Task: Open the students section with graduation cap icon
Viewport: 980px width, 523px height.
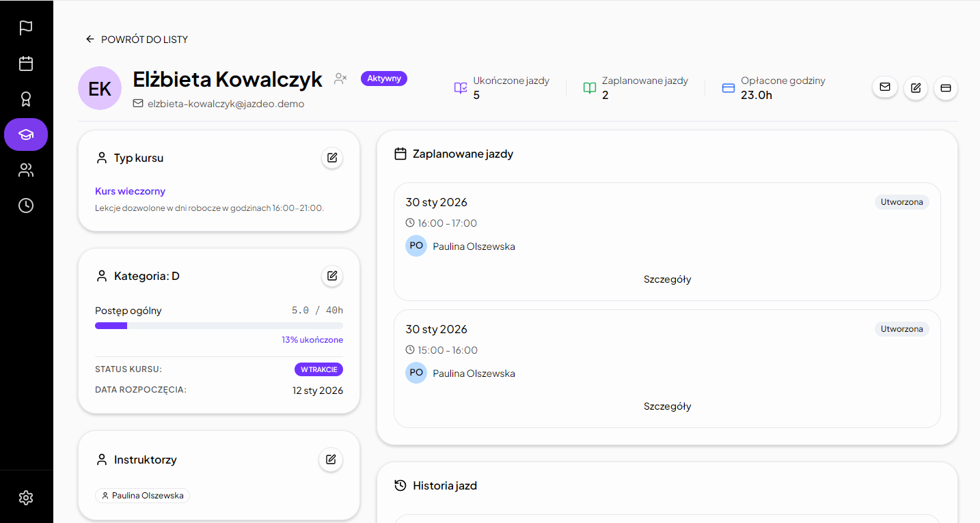Action: [x=26, y=134]
